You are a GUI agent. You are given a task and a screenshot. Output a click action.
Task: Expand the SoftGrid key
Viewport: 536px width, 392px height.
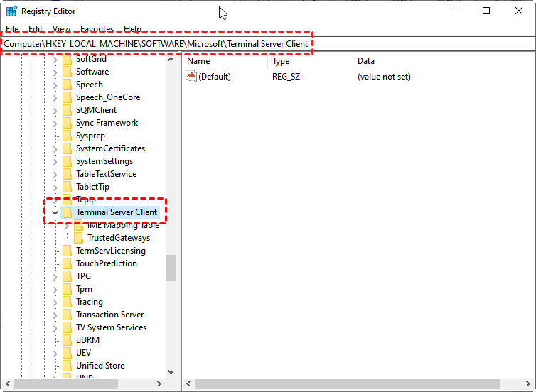point(55,59)
